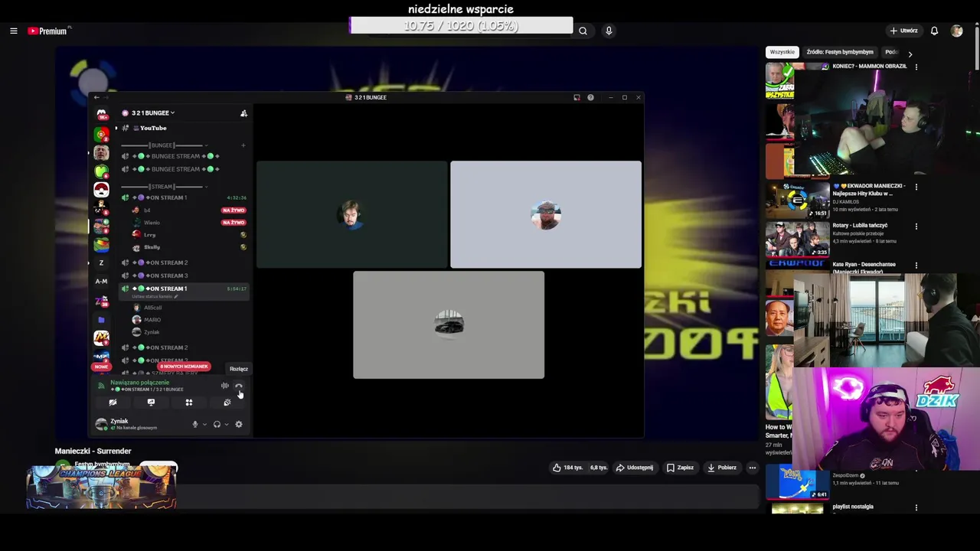This screenshot has width=980, height=551.
Task: Open options for EKWADOR MANIECZKI video
Action: [x=916, y=187]
